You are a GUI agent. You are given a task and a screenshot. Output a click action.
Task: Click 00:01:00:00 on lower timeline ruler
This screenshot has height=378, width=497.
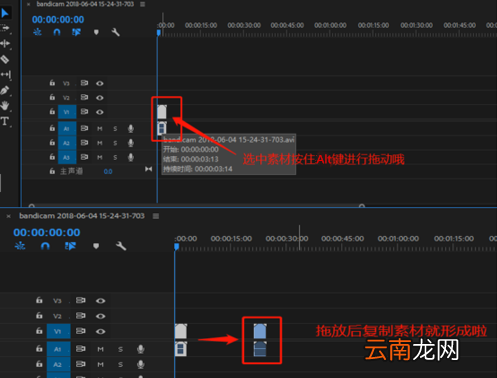click(x=398, y=239)
